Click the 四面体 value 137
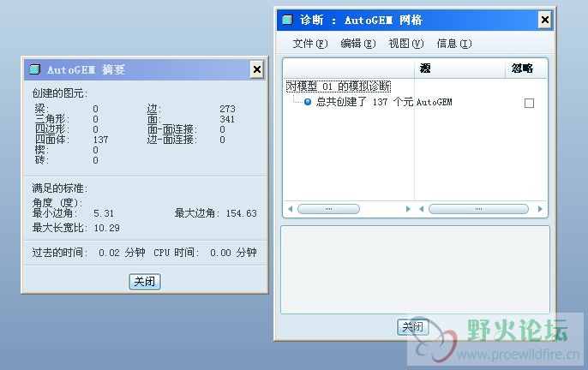The height and width of the screenshot is (370, 588). pyautogui.click(x=100, y=140)
